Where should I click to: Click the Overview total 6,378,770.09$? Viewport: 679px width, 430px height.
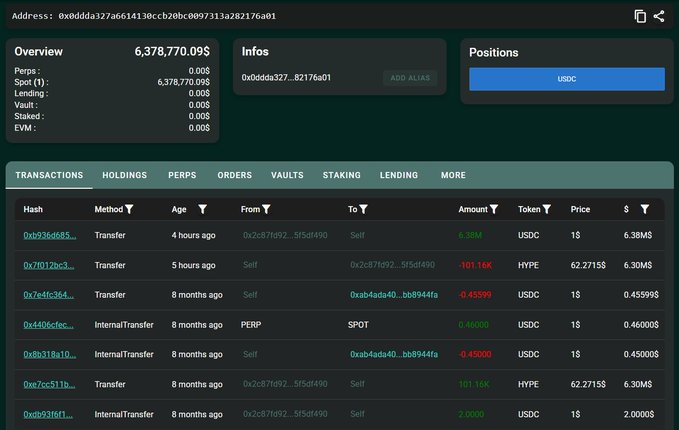tap(172, 52)
